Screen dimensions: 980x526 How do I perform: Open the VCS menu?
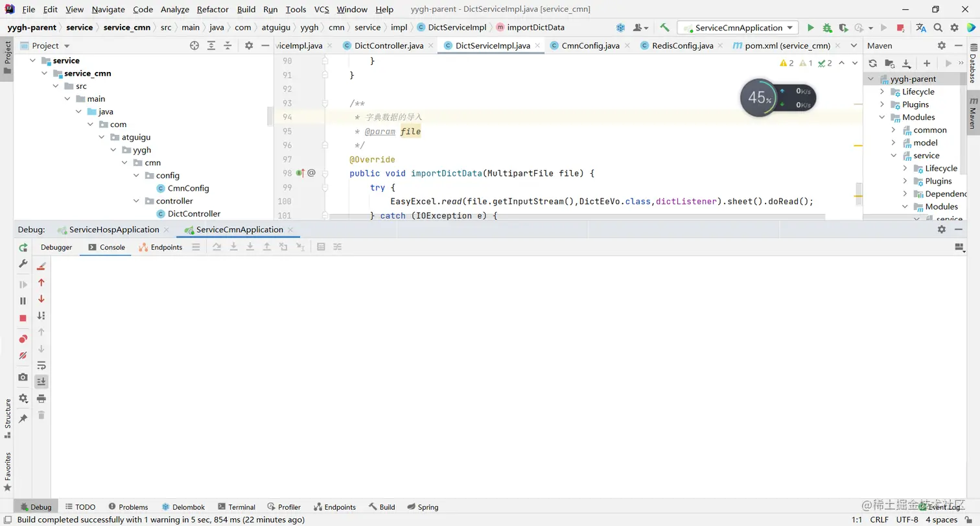coord(321,9)
